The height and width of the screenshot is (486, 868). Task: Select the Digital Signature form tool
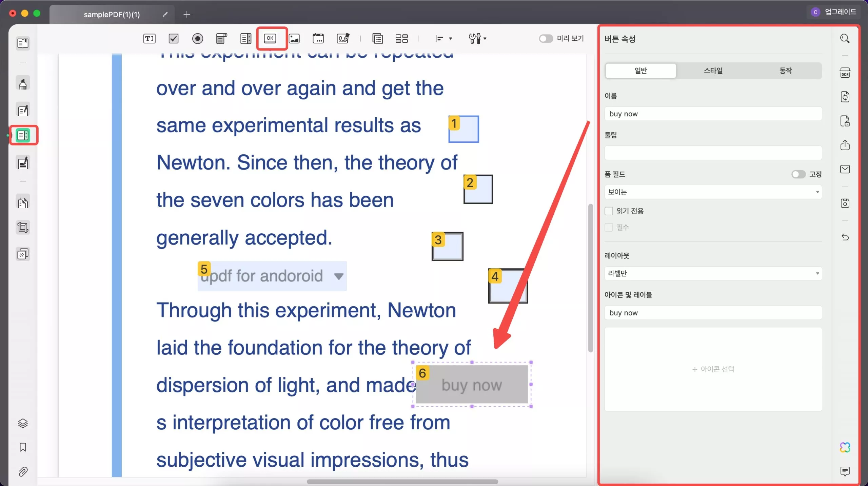click(343, 38)
